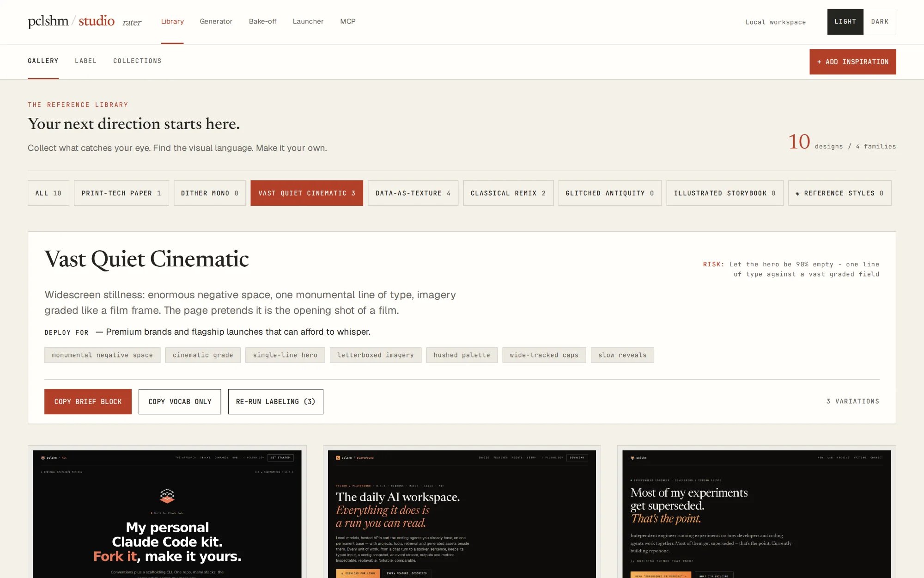Open the 'My personal Claude Code kit' thumbnail
The height and width of the screenshot is (578, 924).
pyautogui.click(x=167, y=513)
